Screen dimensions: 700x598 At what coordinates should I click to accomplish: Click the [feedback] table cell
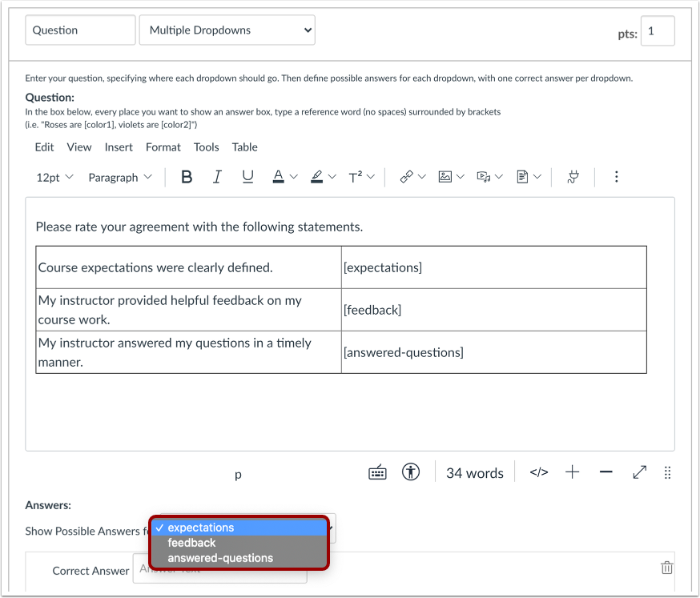[494, 310]
